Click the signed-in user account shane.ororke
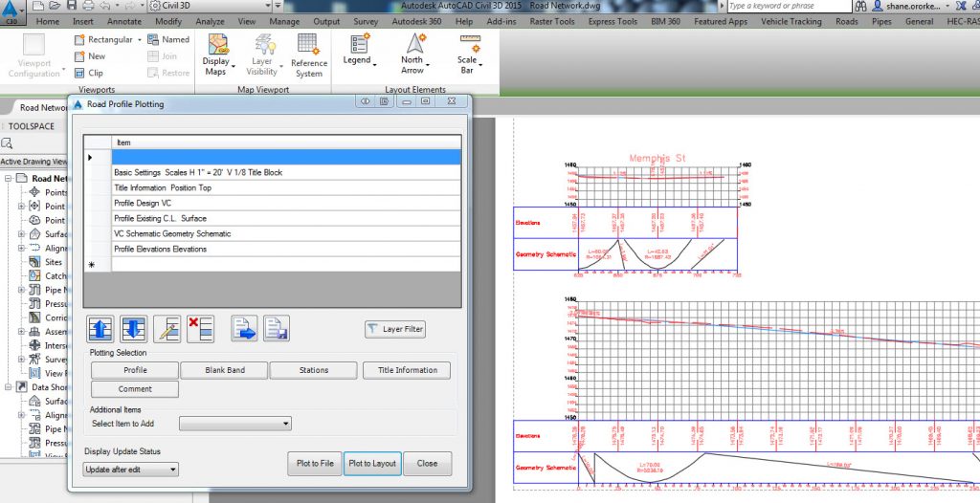The image size is (980, 503). 907,6
